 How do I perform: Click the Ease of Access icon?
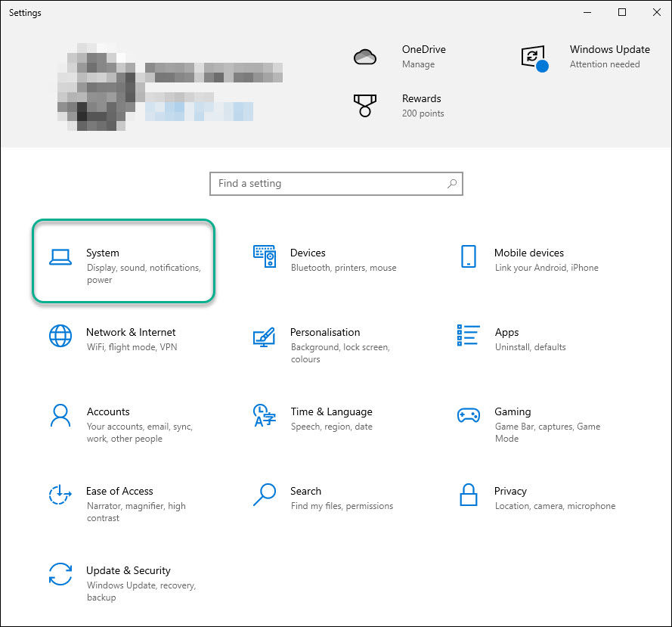tap(60, 495)
